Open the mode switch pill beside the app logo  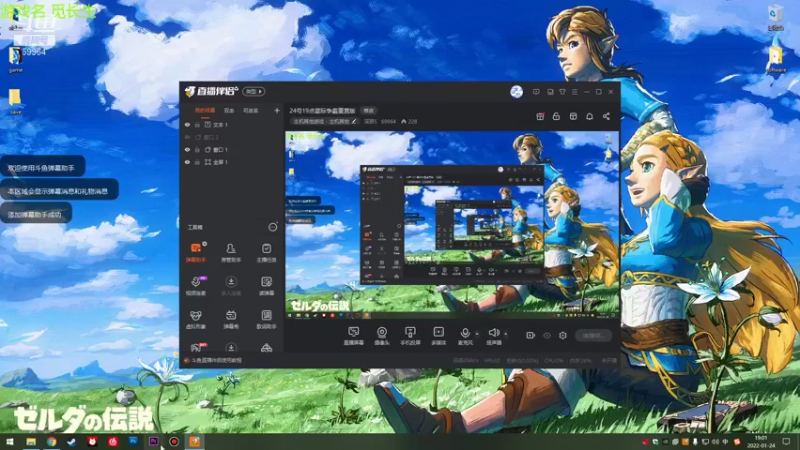coord(254,91)
